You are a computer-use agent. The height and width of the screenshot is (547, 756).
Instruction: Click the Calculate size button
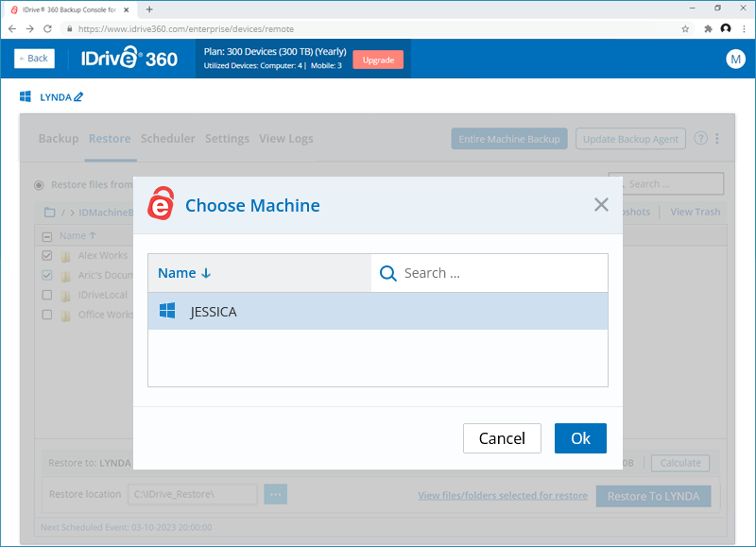click(679, 463)
